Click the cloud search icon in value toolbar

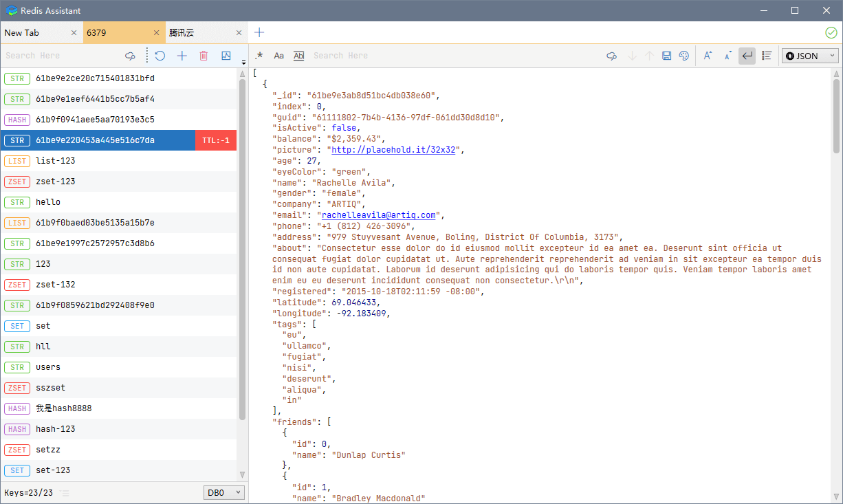(x=611, y=56)
